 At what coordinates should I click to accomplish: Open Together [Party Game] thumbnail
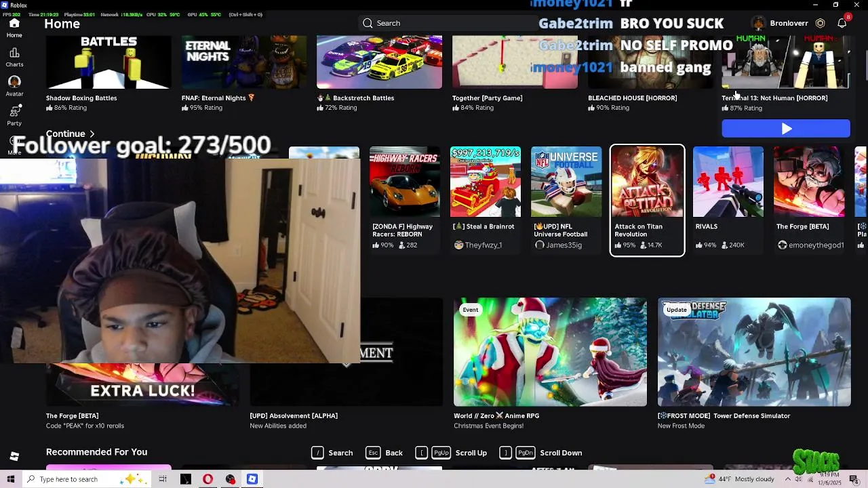[x=515, y=62]
